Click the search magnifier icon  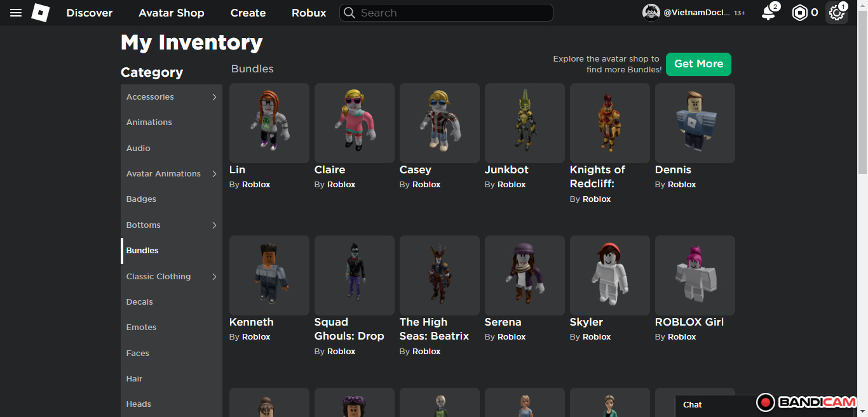(349, 13)
